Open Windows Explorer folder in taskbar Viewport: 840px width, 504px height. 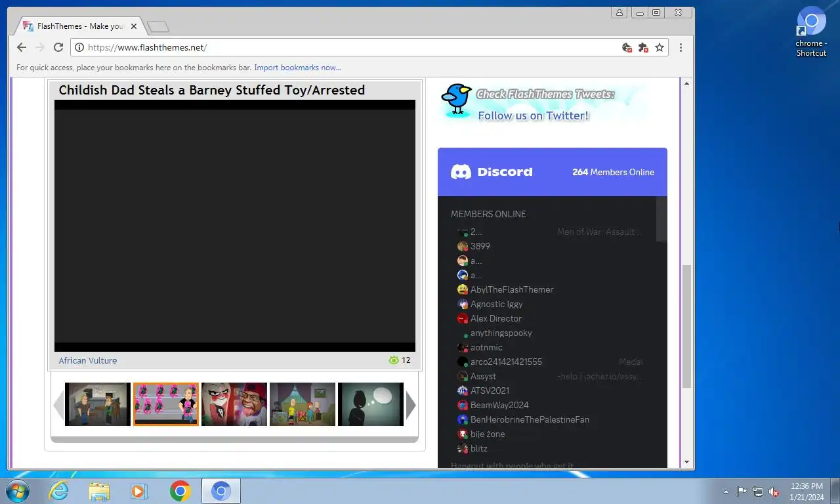99,491
